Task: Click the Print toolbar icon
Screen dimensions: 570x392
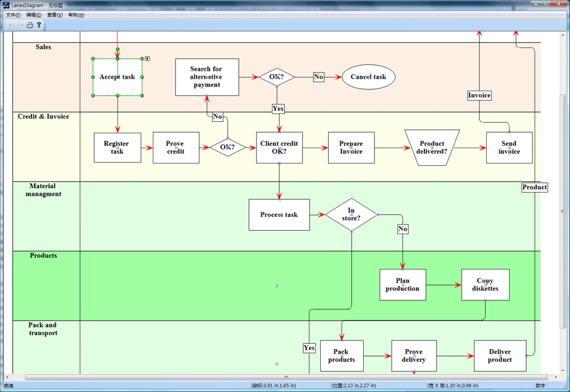Action: (x=30, y=25)
